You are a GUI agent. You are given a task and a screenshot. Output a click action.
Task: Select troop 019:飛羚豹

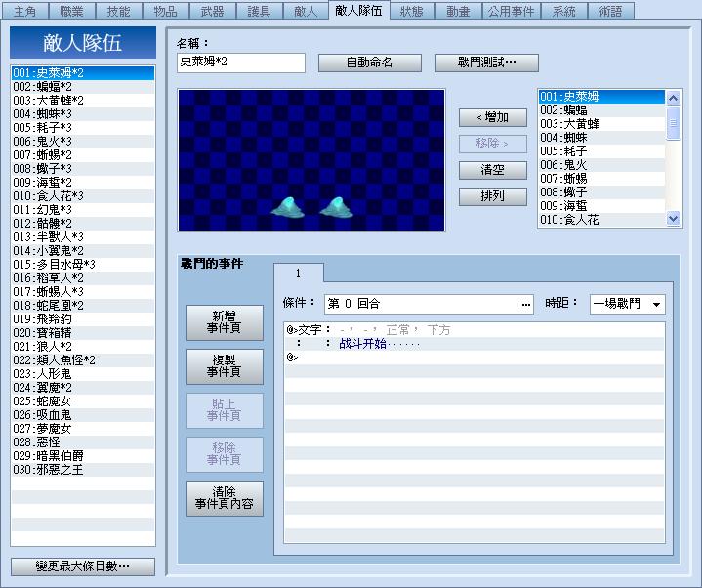(83, 318)
